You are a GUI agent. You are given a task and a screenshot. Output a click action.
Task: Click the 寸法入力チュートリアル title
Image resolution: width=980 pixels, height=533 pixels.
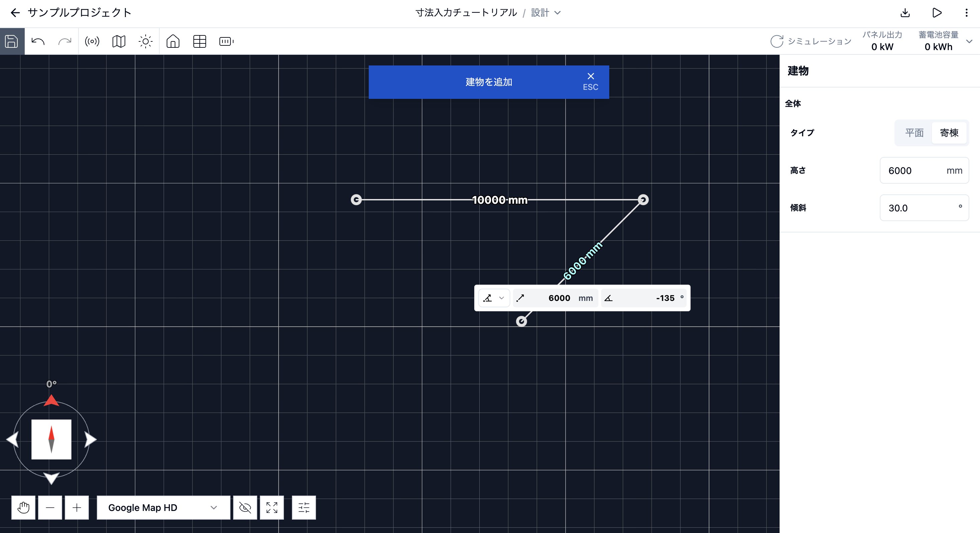(466, 13)
